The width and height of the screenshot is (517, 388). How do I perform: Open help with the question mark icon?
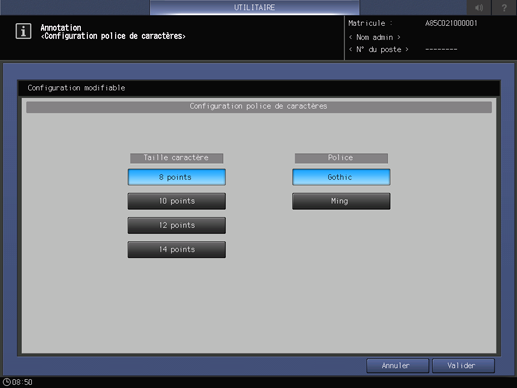click(x=504, y=7)
